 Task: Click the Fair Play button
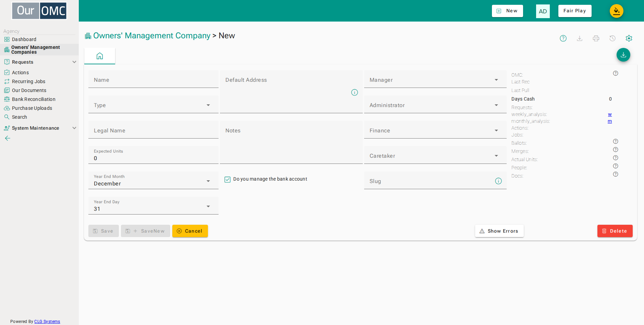point(575,11)
